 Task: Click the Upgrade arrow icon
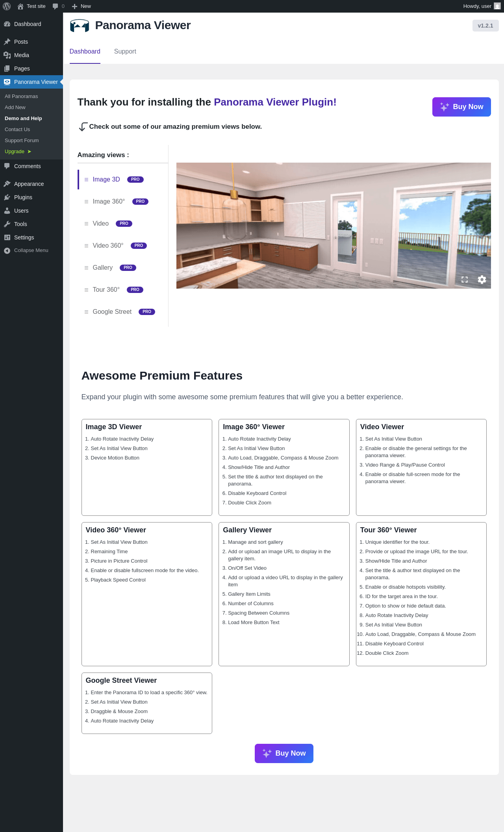pos(29,152)
